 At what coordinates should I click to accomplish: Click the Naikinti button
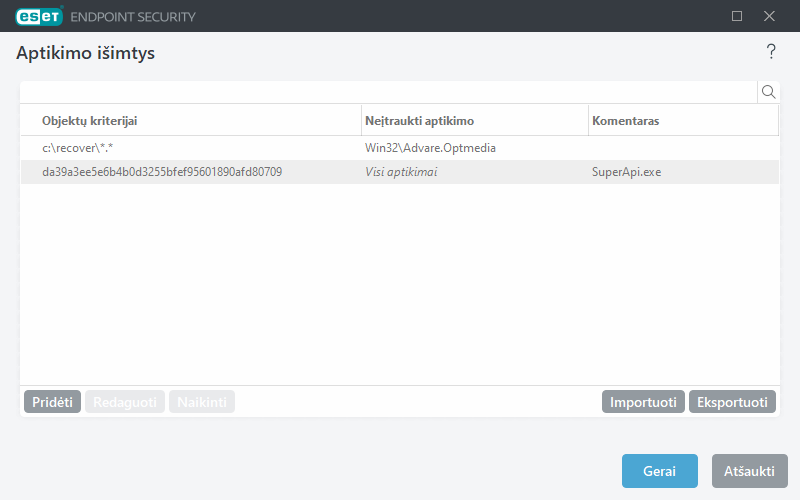point(202,402)
